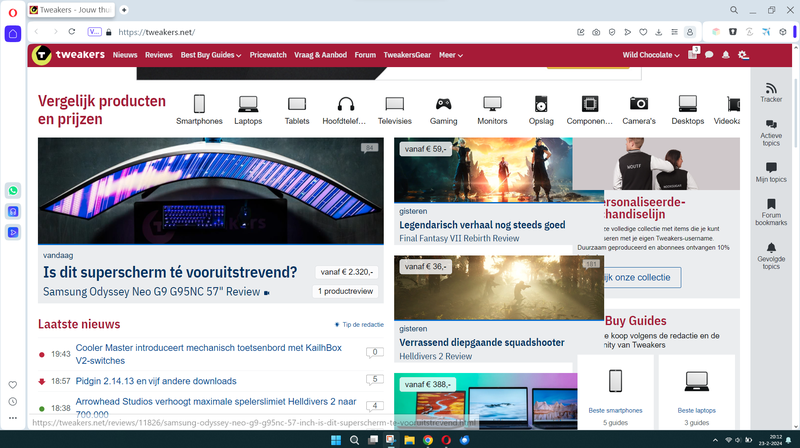
Task: Click the blue airplane extension icon
Action: pos(766,32)
